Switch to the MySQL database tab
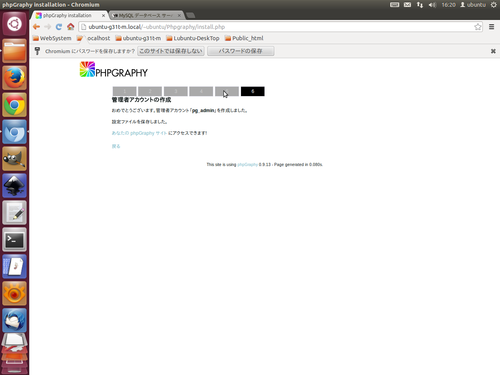This screenshot has width=500, height=375. coord(146,15)
